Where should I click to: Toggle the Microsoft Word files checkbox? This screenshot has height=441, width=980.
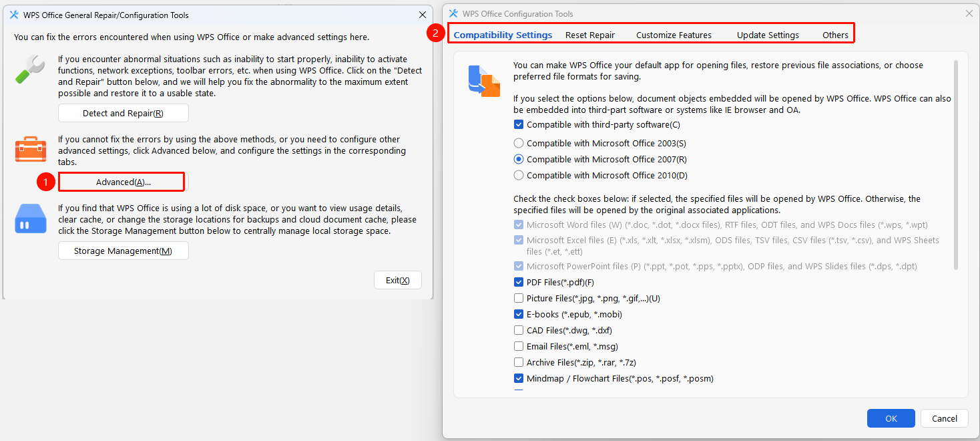pyautogui.click(x=519, y=225)
